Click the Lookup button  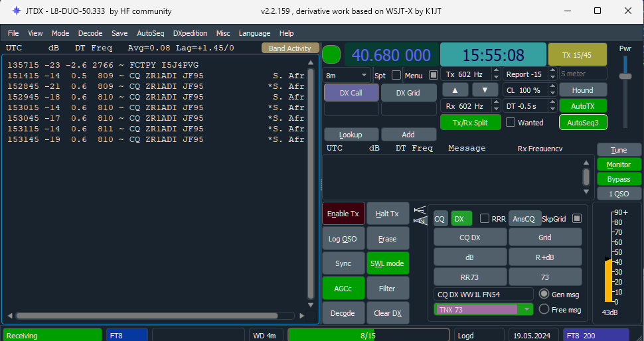pos(351,135)
